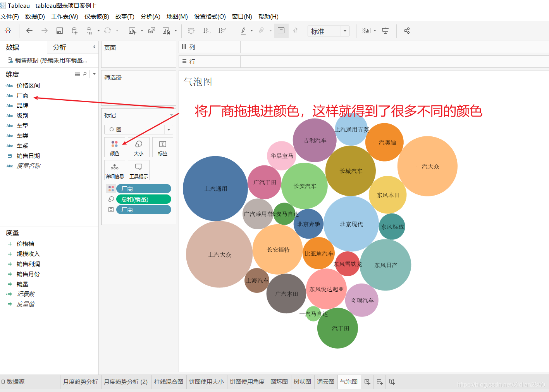Click the new dashboard tab icon
This screenshot has height=392, width=549.
point(380,382)
